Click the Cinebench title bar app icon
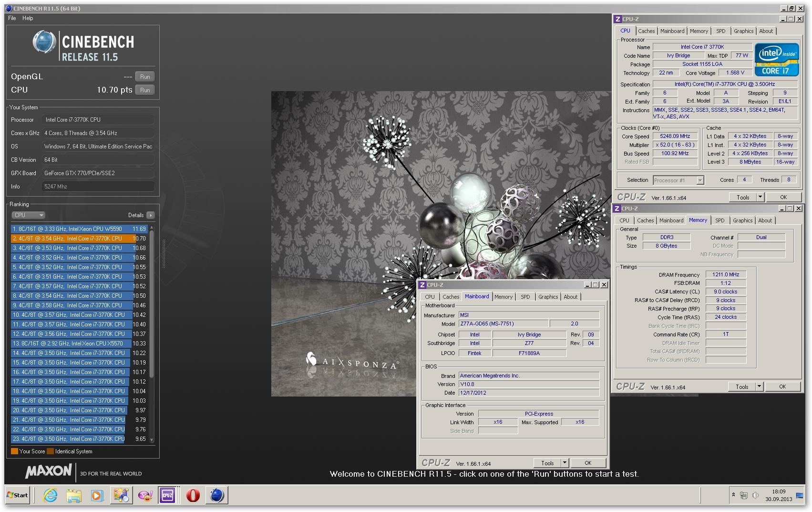812x512 pixels. click(x=9, y=9)
